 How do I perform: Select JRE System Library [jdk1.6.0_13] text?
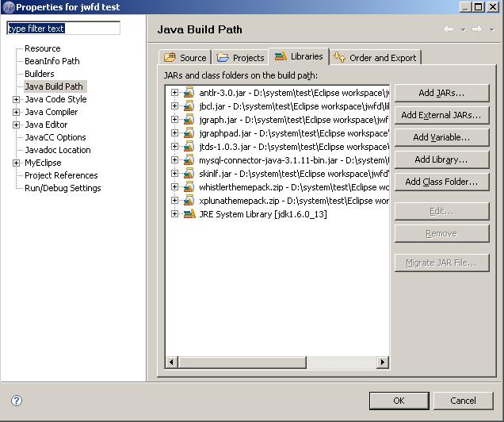coord(263,214)
